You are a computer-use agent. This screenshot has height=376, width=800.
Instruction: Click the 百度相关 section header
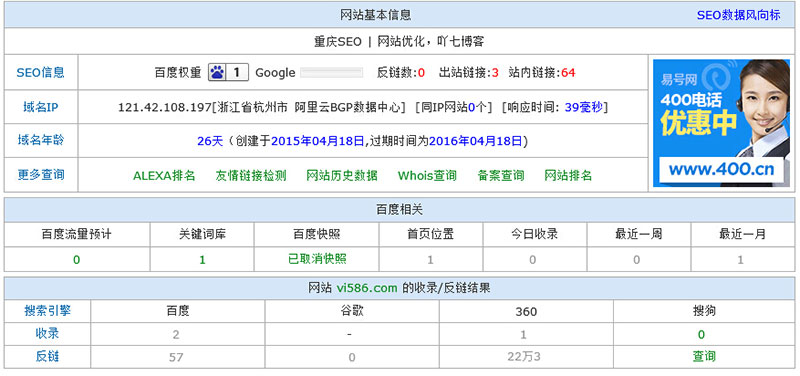pos(399,210)
